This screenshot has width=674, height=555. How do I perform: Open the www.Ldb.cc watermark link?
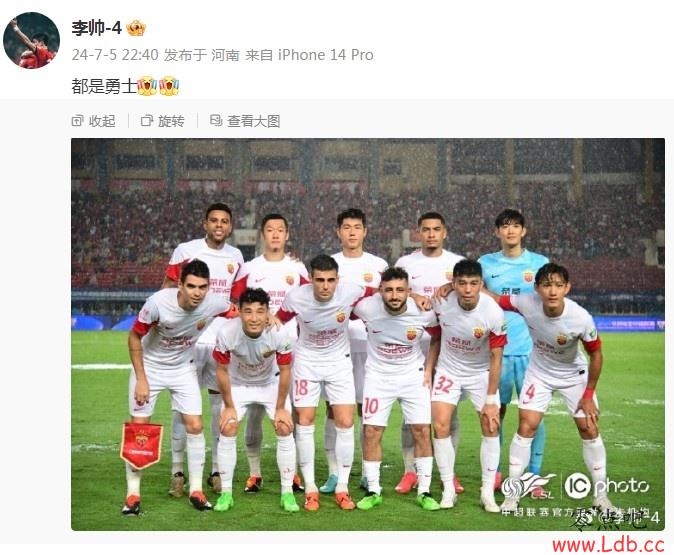click(x=608, y=545)
